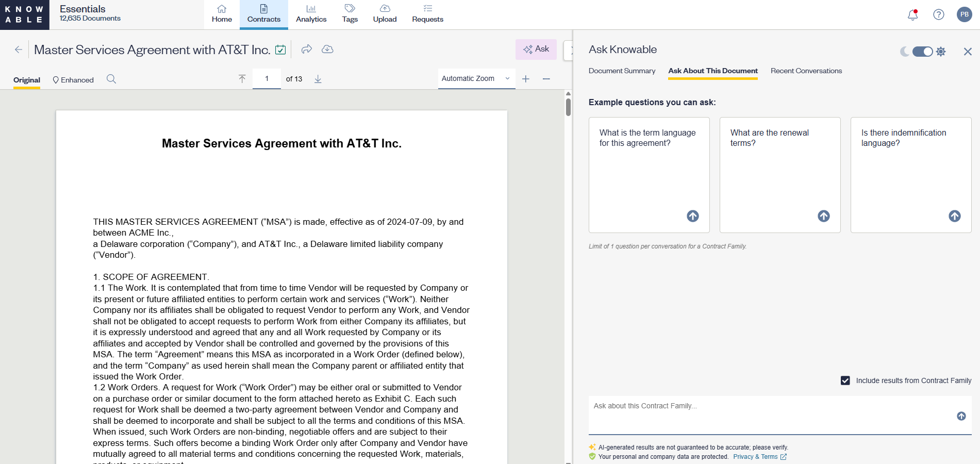This screenshot has width=980, height=464.
Task: Click the verified document checkmark icon
Action: pos(280,49)
